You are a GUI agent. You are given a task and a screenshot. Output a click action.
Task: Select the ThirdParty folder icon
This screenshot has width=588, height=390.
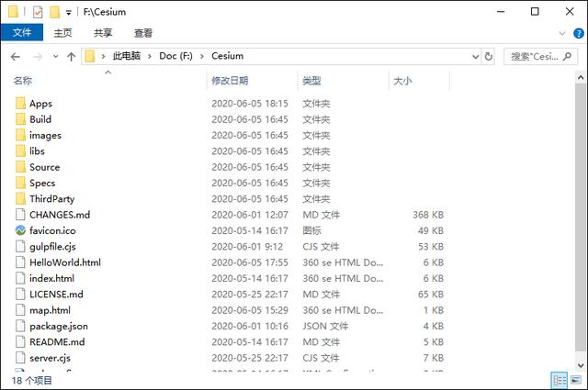(20, 198)
